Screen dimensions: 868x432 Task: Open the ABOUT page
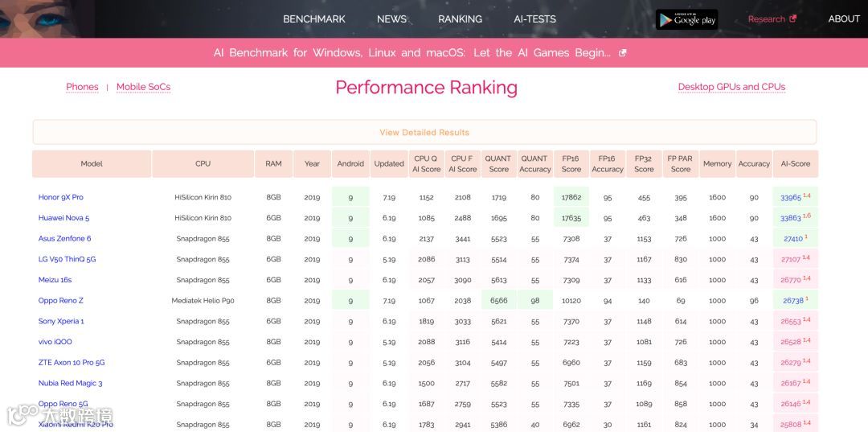(844, 19)
